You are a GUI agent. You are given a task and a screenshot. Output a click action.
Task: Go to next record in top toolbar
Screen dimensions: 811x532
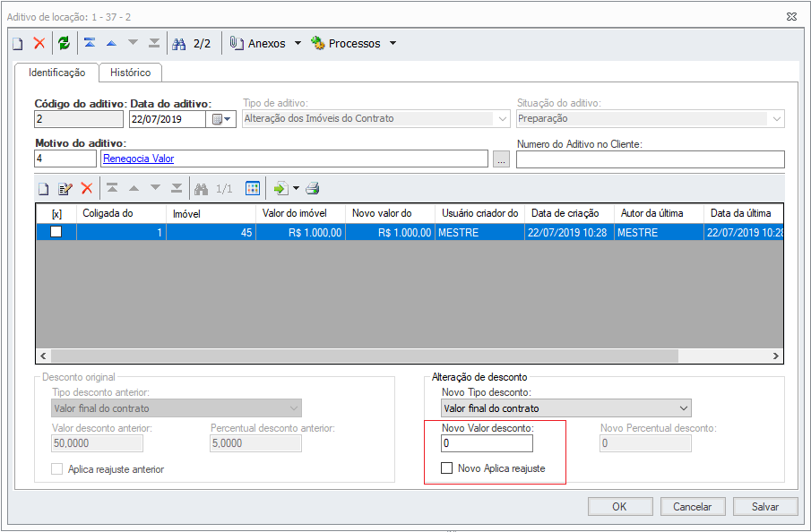tap(133, 43)
